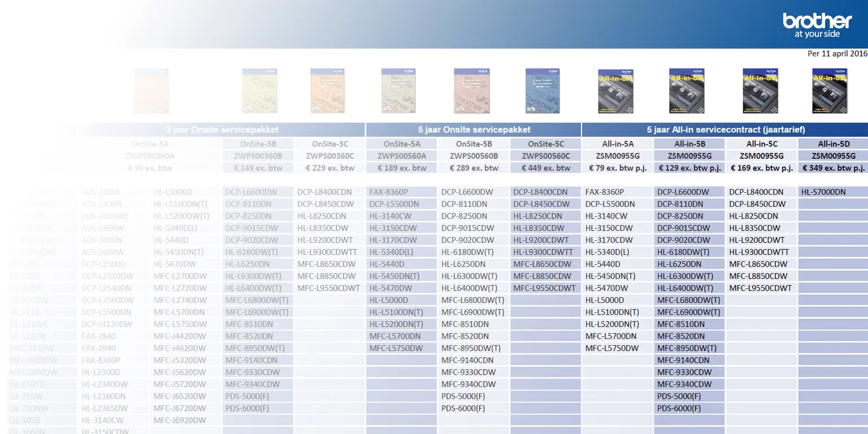Select the All-in-5B column heading
This screenshot has width=868, height=434.
[x=690, y=144]
